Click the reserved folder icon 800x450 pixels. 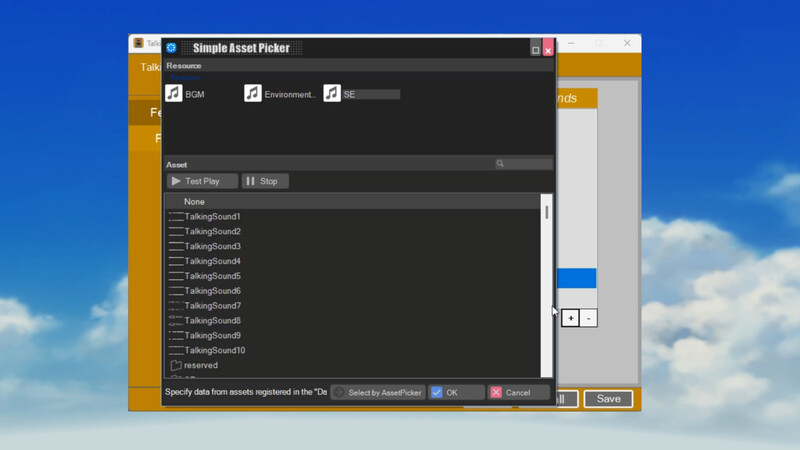(x=176, y=365)
